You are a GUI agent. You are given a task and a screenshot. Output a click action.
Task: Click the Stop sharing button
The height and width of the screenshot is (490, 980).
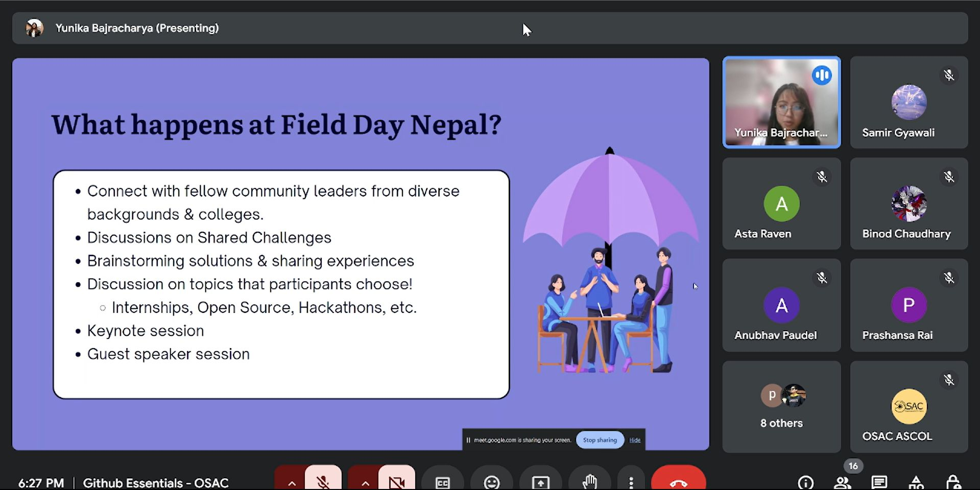pyautogui.click(x=600, y=440)
